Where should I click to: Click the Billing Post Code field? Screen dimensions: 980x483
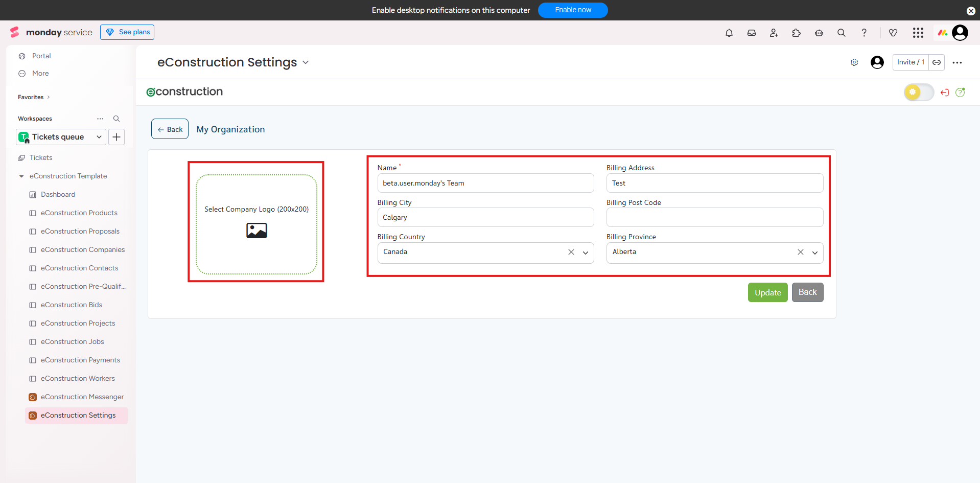coord(714,217)
